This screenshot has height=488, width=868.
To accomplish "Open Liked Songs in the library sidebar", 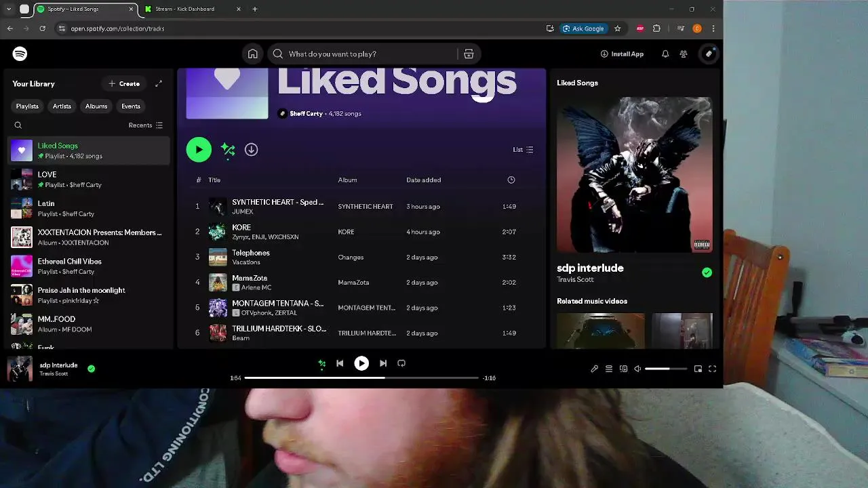I will 89,150.
